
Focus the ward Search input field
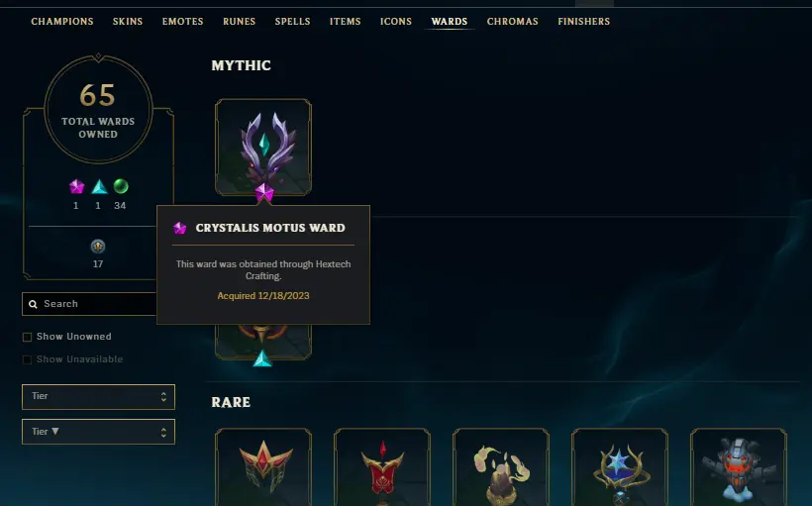89,304
